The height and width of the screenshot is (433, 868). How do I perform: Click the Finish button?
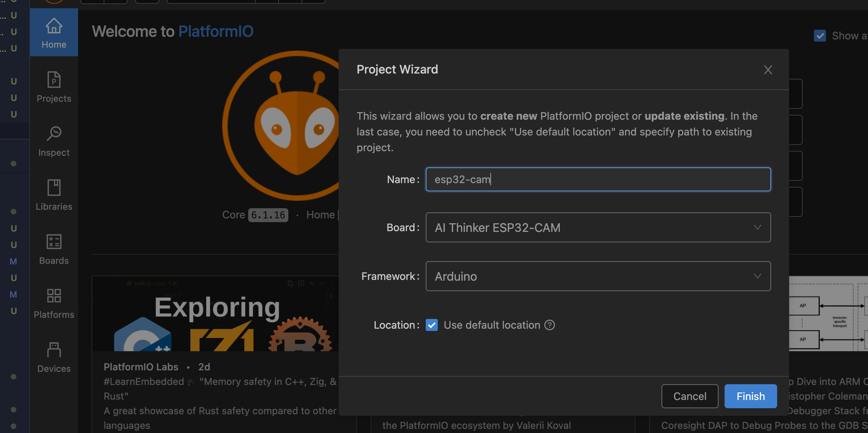tap(750, 396)
